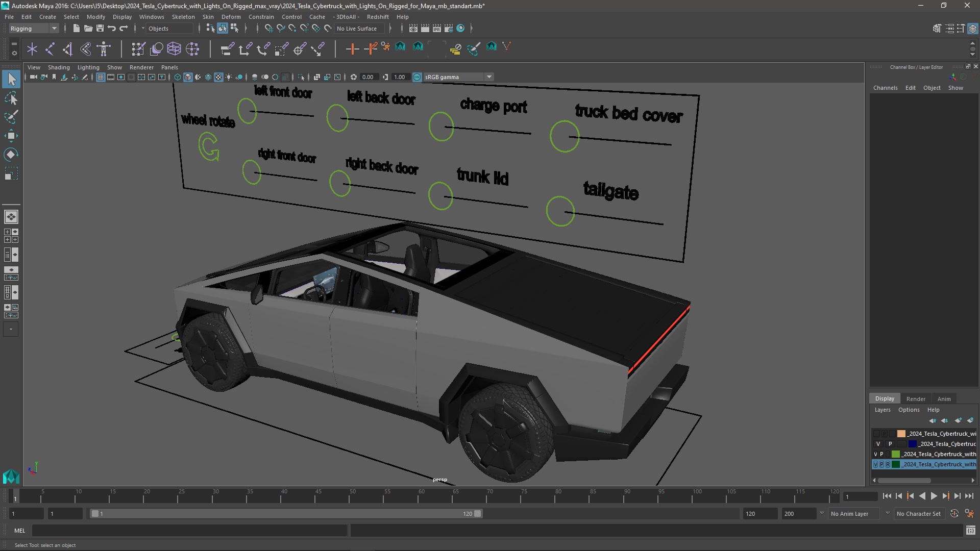Click the peach color swatch of top layer
The height and width of the screenshot is (551, 980).
pos(901,434)
